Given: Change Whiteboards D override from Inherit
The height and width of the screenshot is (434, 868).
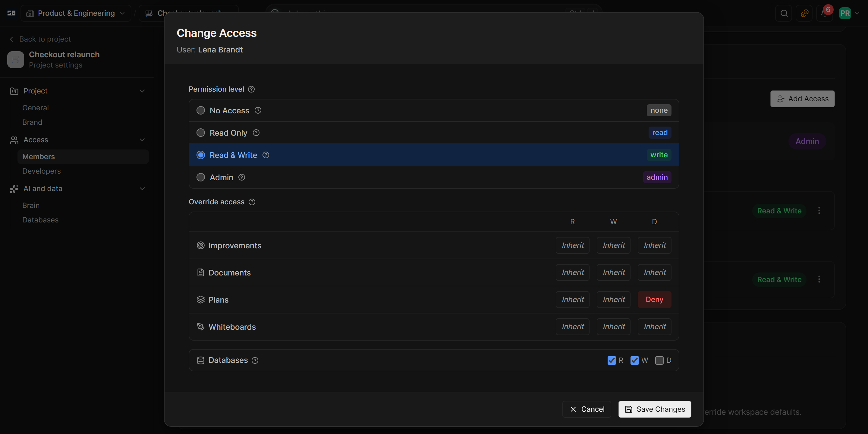Looking at the screenshot, I should coord(654,327).
